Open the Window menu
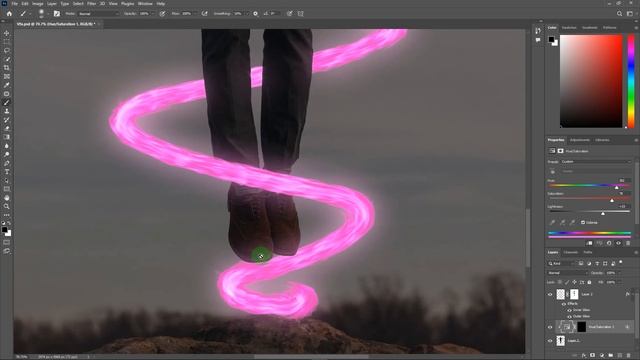Viewport: 640px width, 360px height. [x=145, y=4]
